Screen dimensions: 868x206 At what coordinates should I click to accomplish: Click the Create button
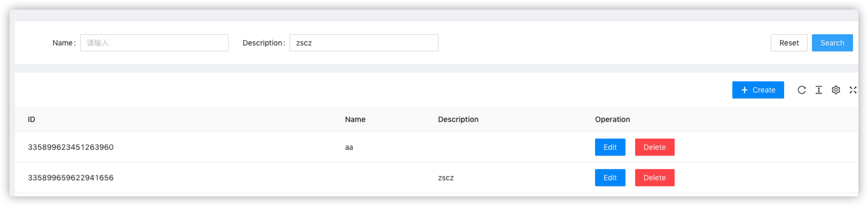point(758,90)
